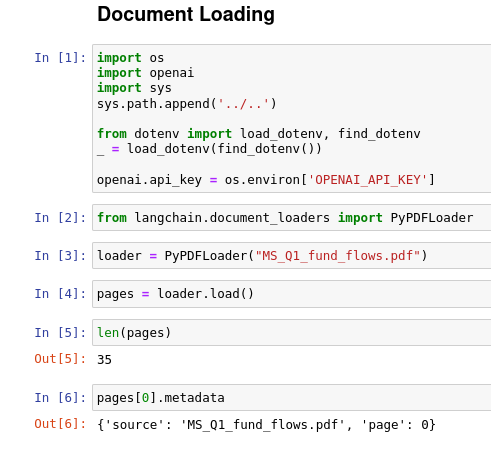The width and height of the screenshot is (491, 453).
Task: Select the In [3] prompt label
Action: [x=60, y=256]
